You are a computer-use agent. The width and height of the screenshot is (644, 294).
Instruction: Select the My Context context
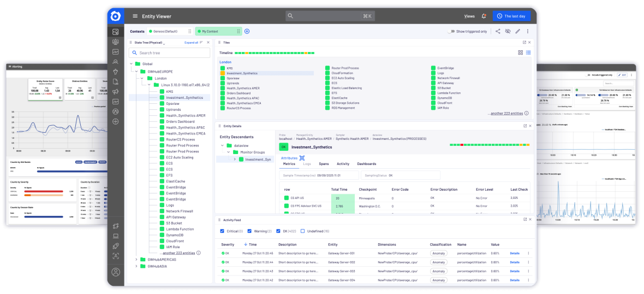click(x=218, y=31)
